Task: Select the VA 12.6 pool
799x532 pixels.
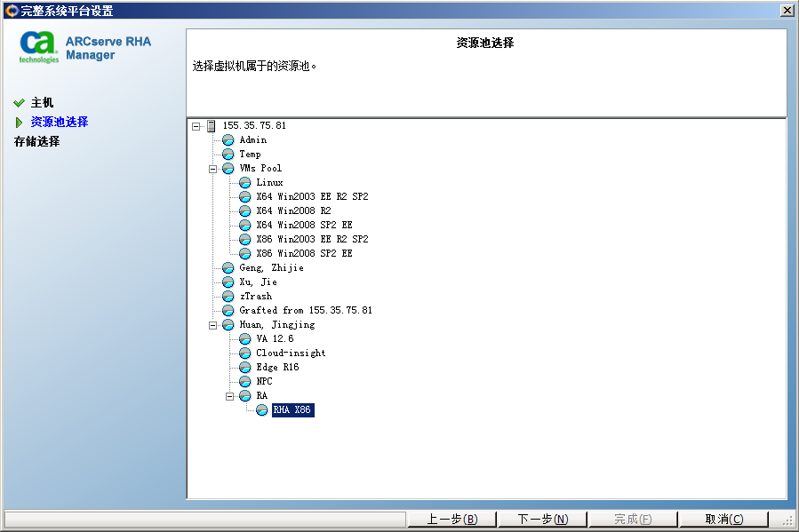Action: 276,339
